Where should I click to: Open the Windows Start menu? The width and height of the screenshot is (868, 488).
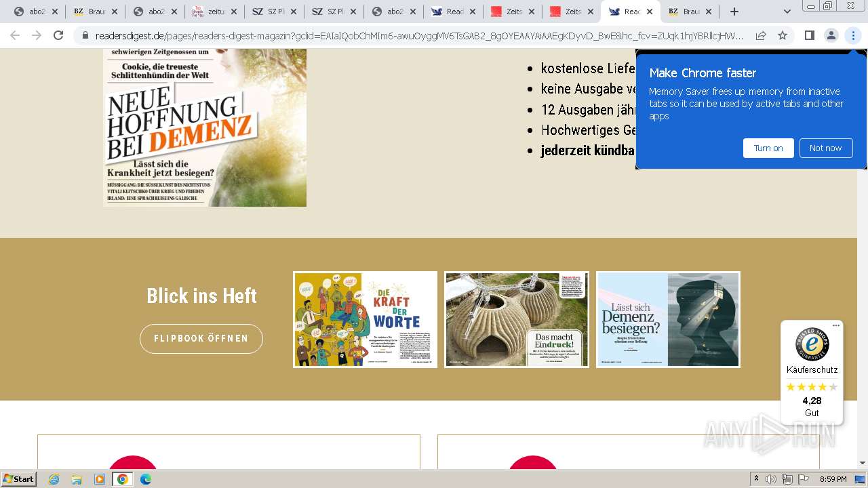[19, 479]
